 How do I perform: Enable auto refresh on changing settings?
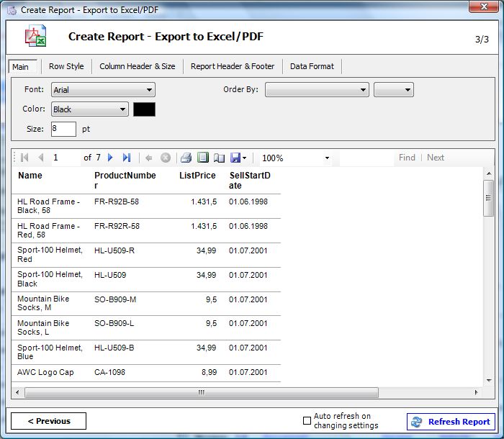click(307, 421)
